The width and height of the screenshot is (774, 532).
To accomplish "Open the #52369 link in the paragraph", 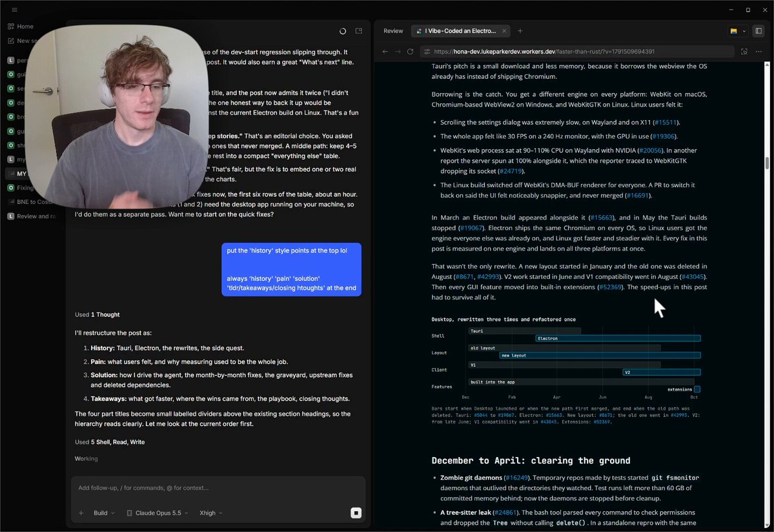I will point(610,287).
